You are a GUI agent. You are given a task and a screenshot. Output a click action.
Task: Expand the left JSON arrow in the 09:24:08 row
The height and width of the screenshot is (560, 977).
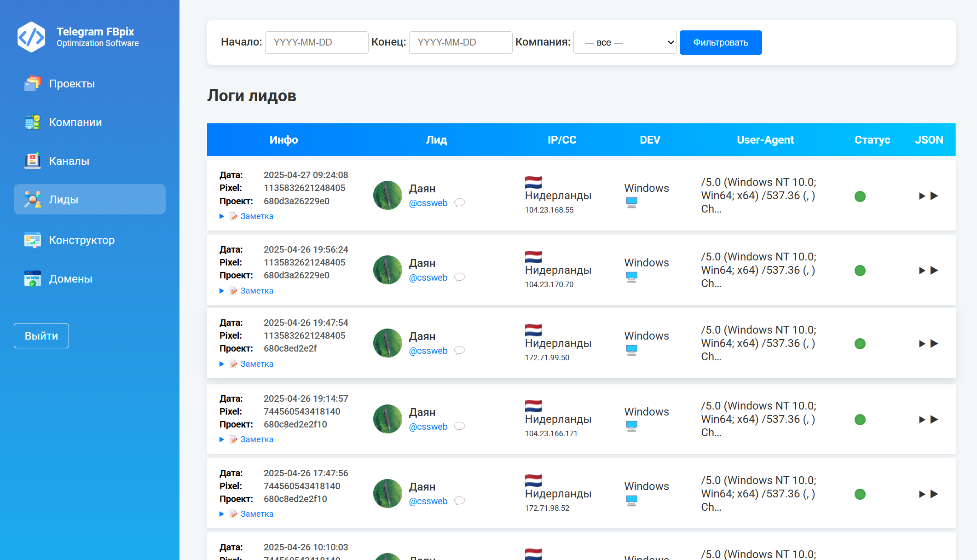pos(922,196)
